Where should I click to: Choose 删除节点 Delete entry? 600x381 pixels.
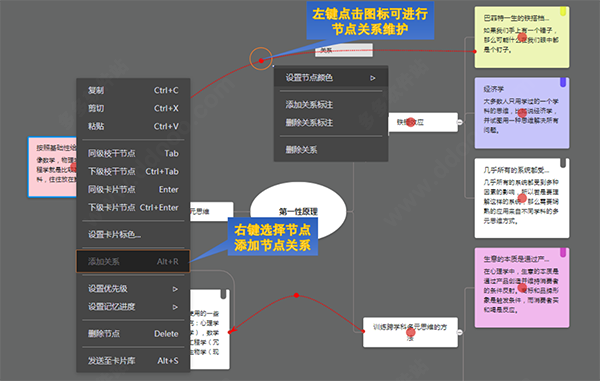(133, 334)
